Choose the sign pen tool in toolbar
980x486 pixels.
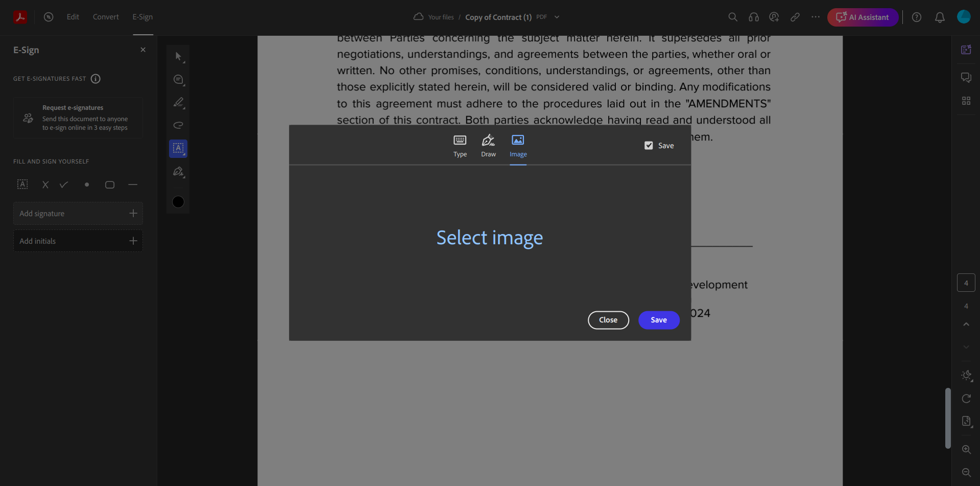[178, 172]
